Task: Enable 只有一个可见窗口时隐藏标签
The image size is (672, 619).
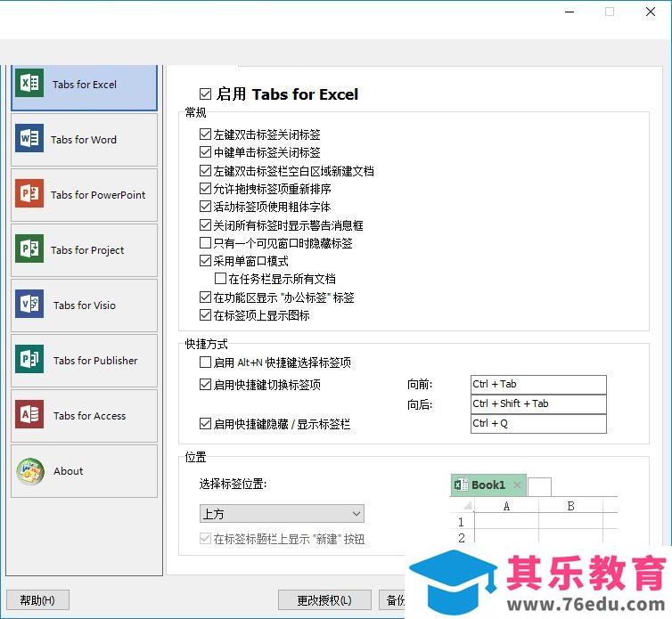Action: [205, 243]
